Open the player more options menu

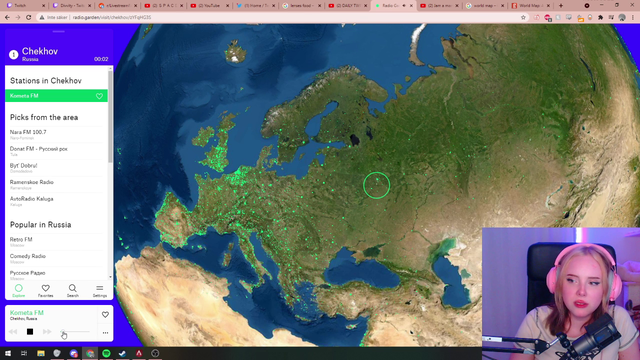coord(105,333)
